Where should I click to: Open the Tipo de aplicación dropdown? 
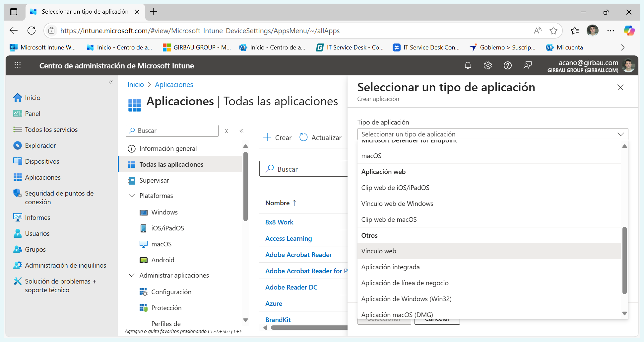(493, 134)
